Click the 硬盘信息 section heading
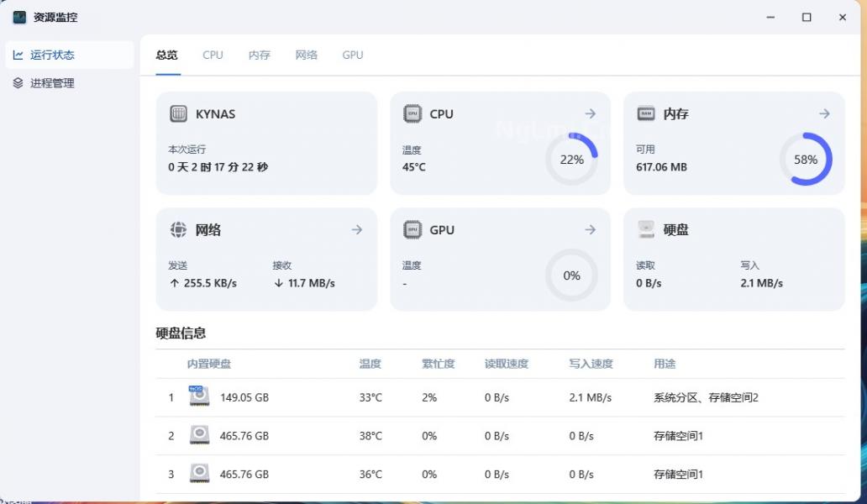 pyautogui.click(x=181, y=333)
